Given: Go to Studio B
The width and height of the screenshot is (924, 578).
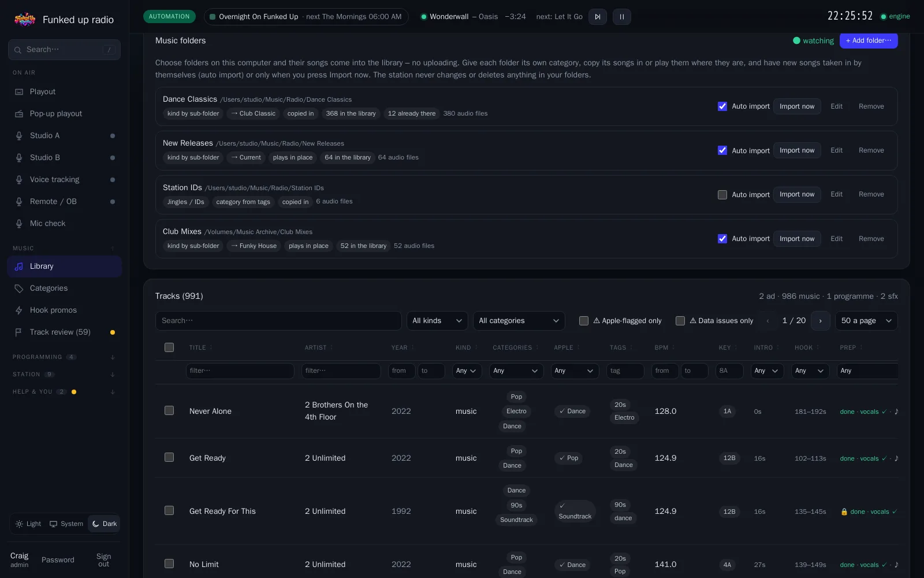Looking at the screenshot, I should pyautogui.click(x=64, y=158).
